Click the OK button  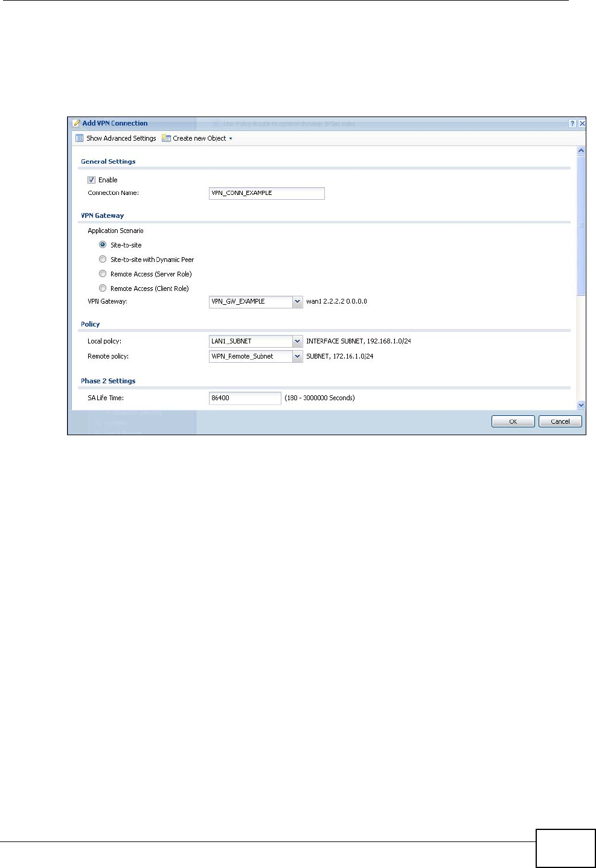click(513, 421)
